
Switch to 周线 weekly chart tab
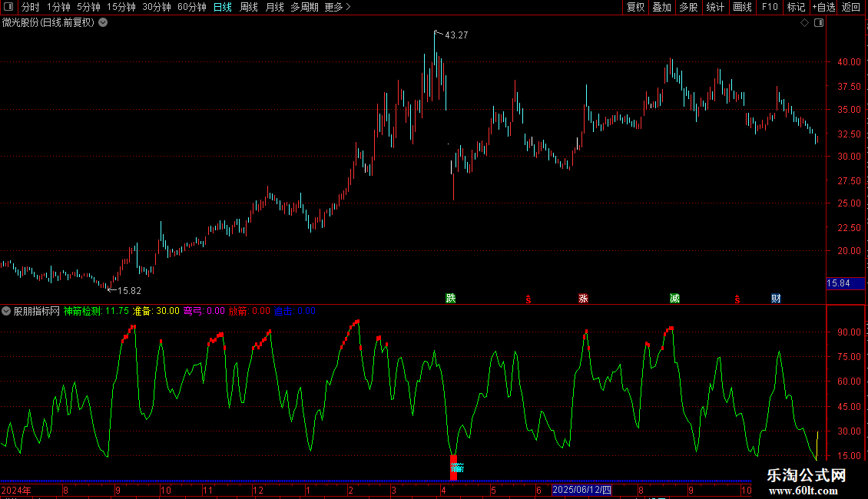[x=249, y=7]
